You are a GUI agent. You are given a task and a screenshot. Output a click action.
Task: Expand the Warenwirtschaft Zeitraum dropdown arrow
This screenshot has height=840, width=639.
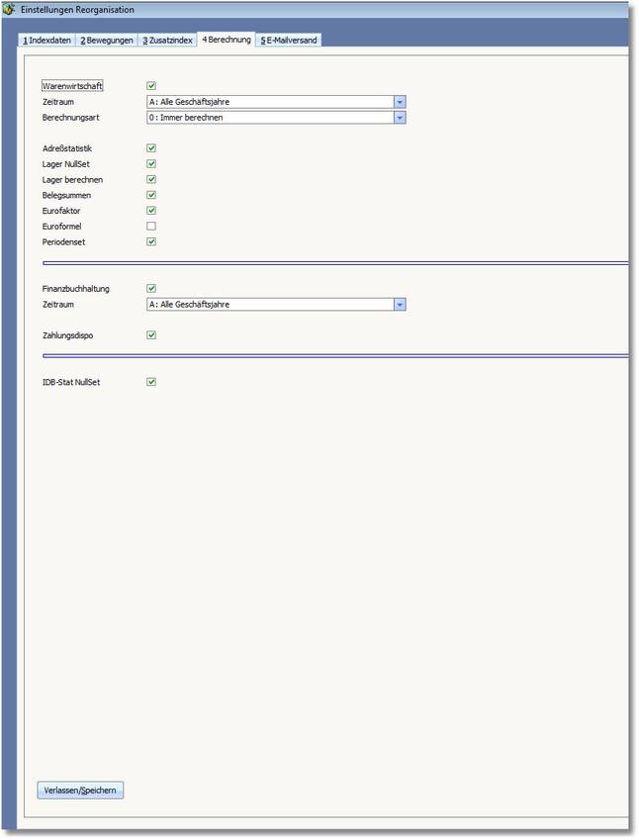(400, 102)
